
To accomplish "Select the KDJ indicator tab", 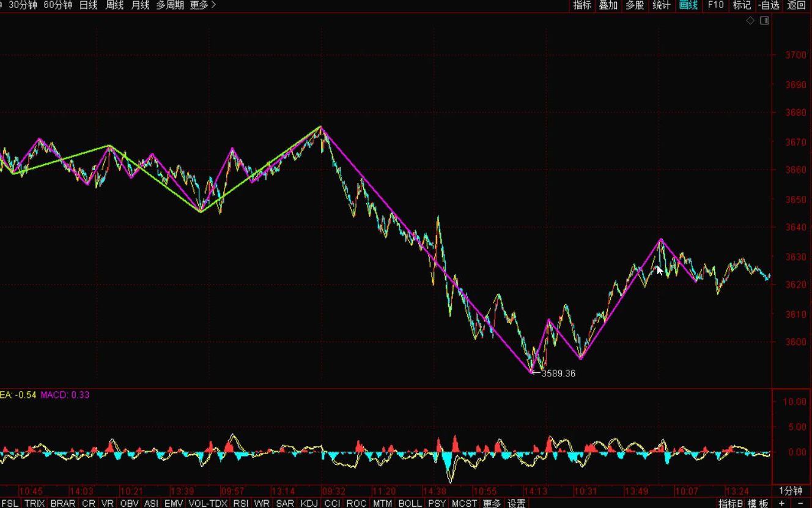I will [309, 503].
